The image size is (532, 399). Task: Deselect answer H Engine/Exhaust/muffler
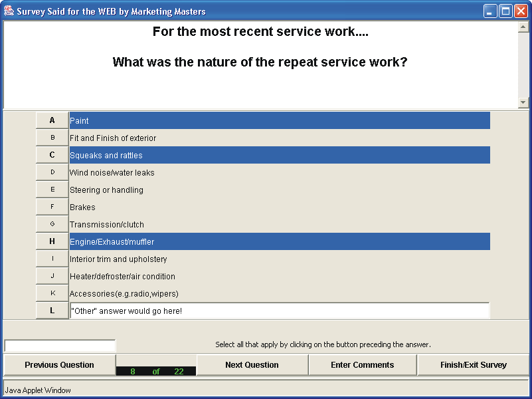pyautogui.click(x=52, y=241)
